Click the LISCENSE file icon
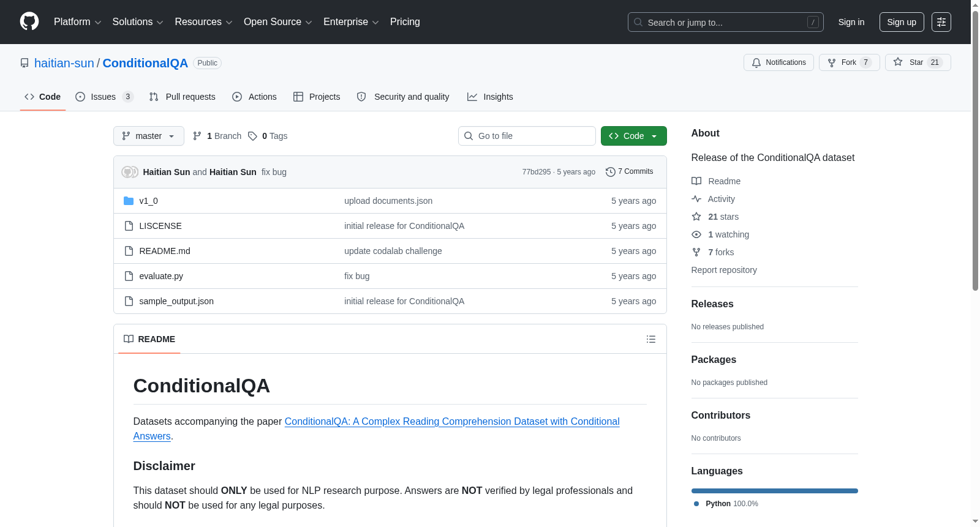 coord(129,226)
